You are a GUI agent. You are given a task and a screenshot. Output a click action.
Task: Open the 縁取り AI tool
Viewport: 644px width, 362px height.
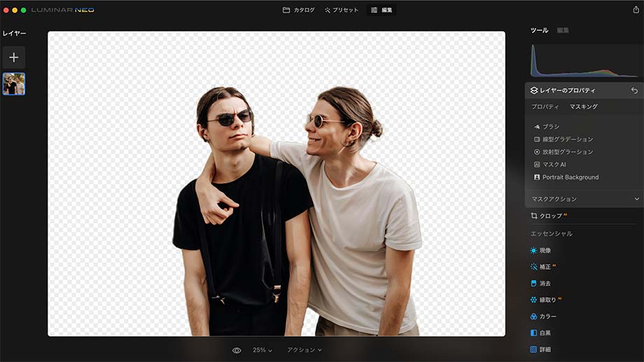pyautogui.click(x=546, y=300)
